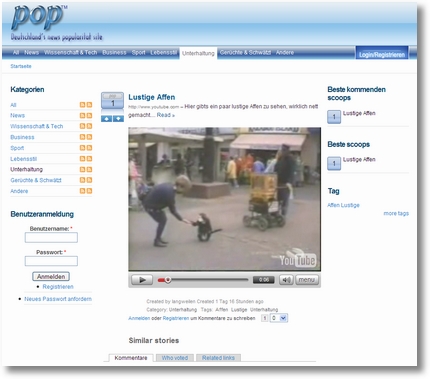Vote up the Lustige Affen story

[106, 119]
